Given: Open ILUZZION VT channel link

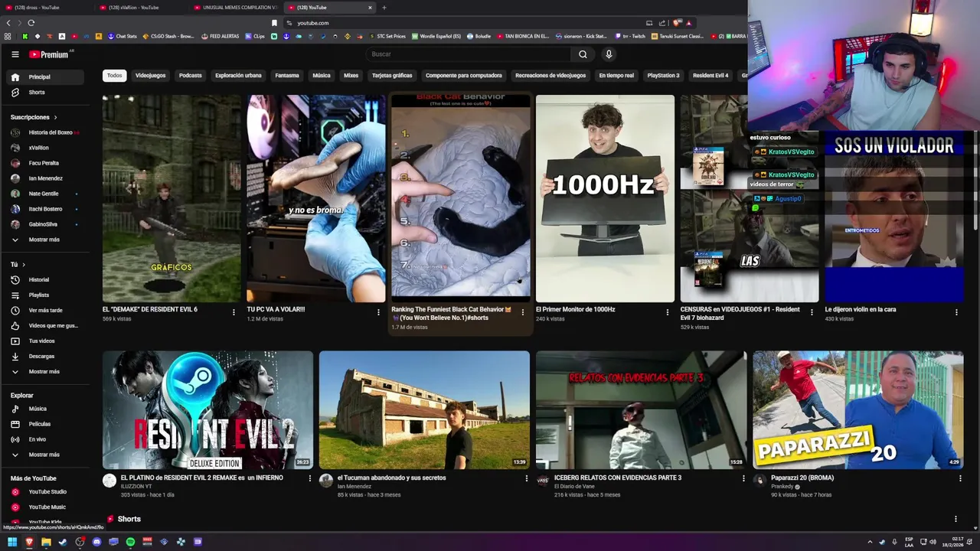Looking at the screenshot, I should point(136,487).
